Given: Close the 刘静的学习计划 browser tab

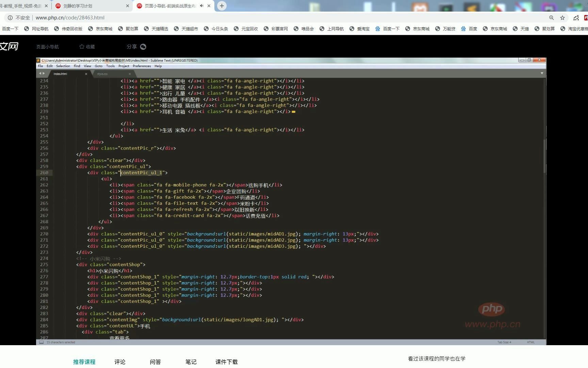Looking at the screenshot, I should 128,6.
